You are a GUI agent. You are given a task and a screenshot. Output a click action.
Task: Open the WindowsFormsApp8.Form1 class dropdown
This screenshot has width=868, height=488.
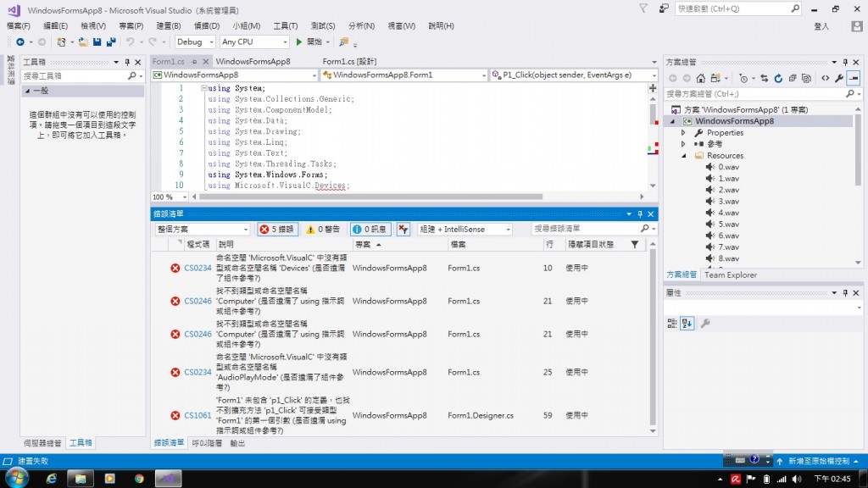coord(404,75)
